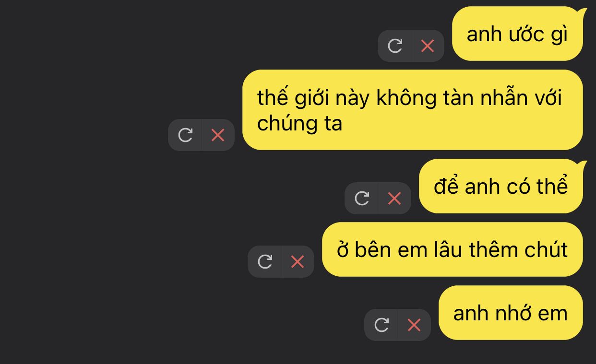Delete the "anh ước gì" message
The image size is (596, 364).
pyautogui.click(x=428, y=46)
